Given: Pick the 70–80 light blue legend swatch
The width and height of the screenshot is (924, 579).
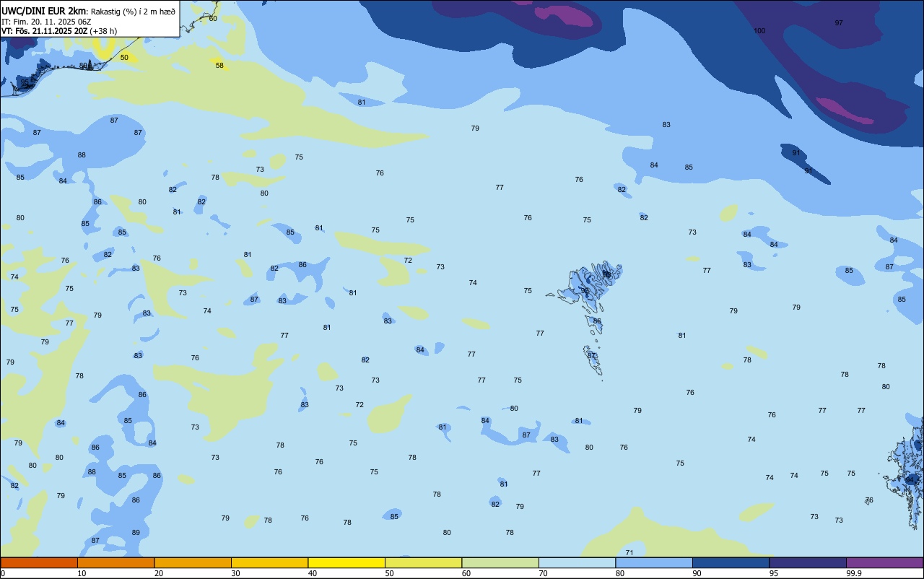Looking at the screenshot, I should 577,563.
